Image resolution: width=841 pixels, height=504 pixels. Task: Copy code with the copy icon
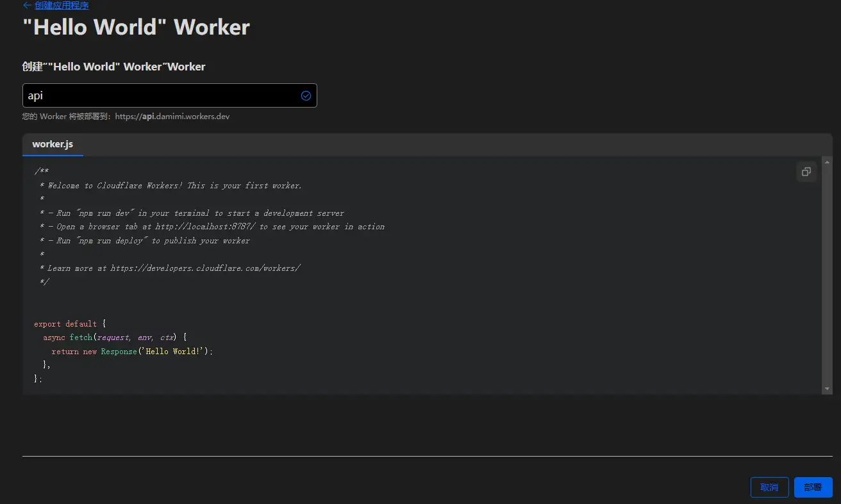click(806, 172)
